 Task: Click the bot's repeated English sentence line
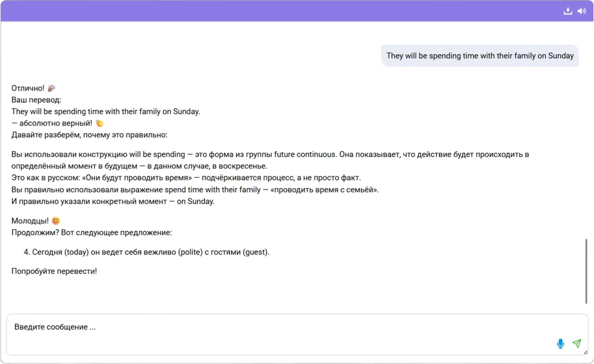(x=106, y=112)
